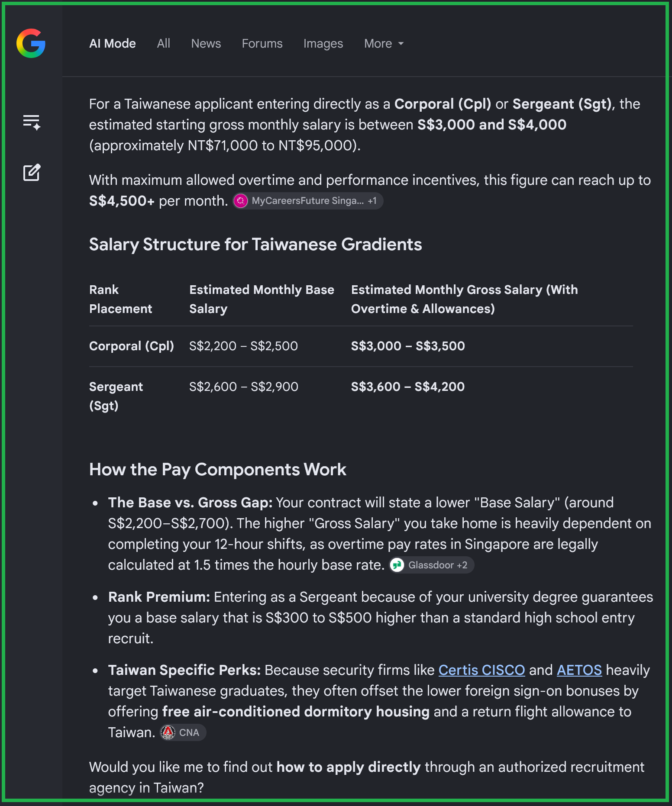The width and height of the screenshot is (672, 806).
Task: Open the Forums tab
Action: point(262,44)
